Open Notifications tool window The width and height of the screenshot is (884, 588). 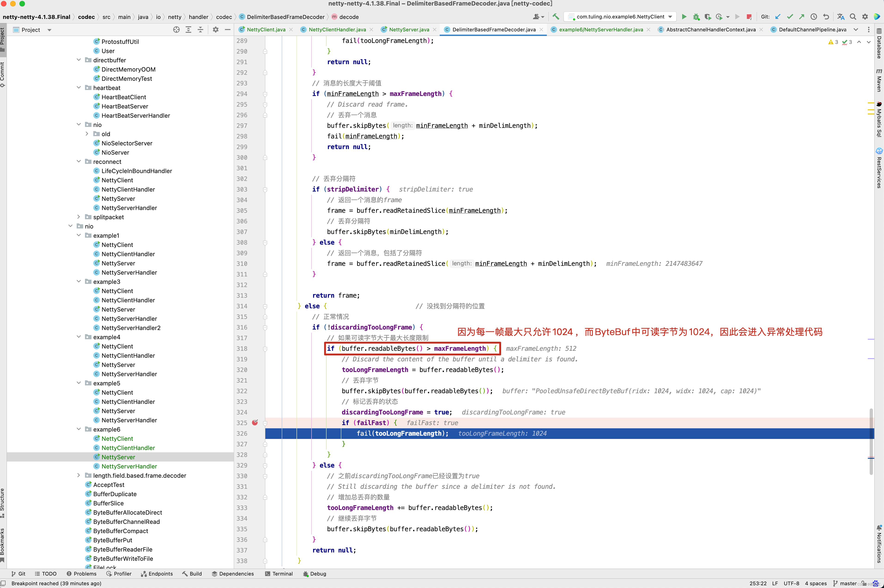879,544
